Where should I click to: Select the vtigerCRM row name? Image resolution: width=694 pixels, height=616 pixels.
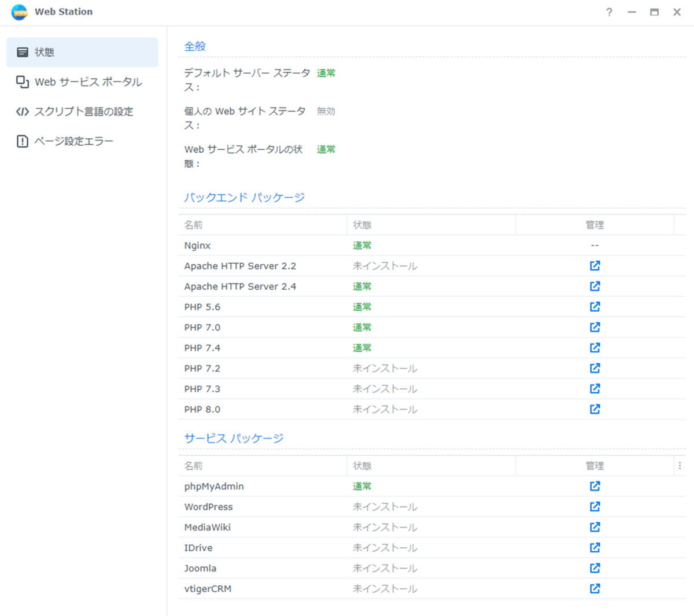click(x=208, y=589)
